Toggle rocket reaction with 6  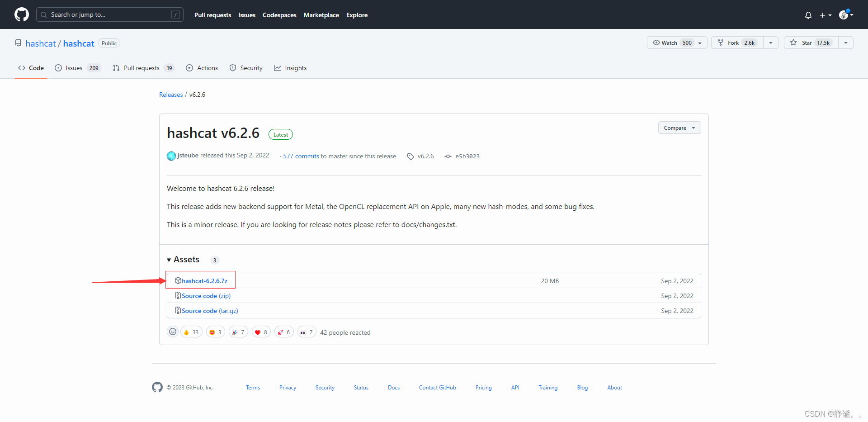[x=284, y=332]
